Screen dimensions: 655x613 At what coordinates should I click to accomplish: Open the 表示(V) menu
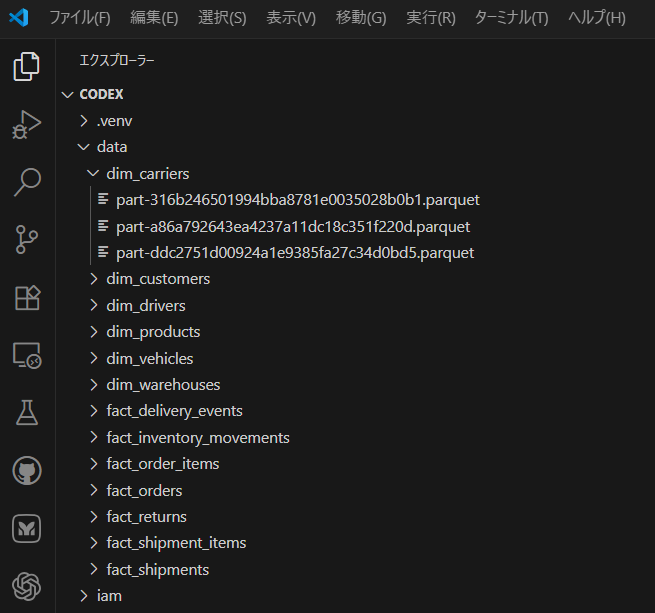(x=291, y=18)
